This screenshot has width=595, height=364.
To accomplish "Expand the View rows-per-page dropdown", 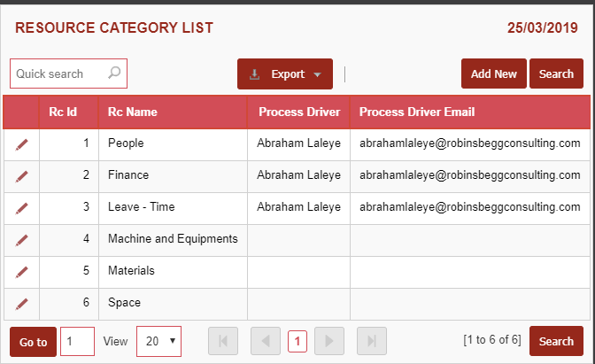I will click(x=158, y=341).
